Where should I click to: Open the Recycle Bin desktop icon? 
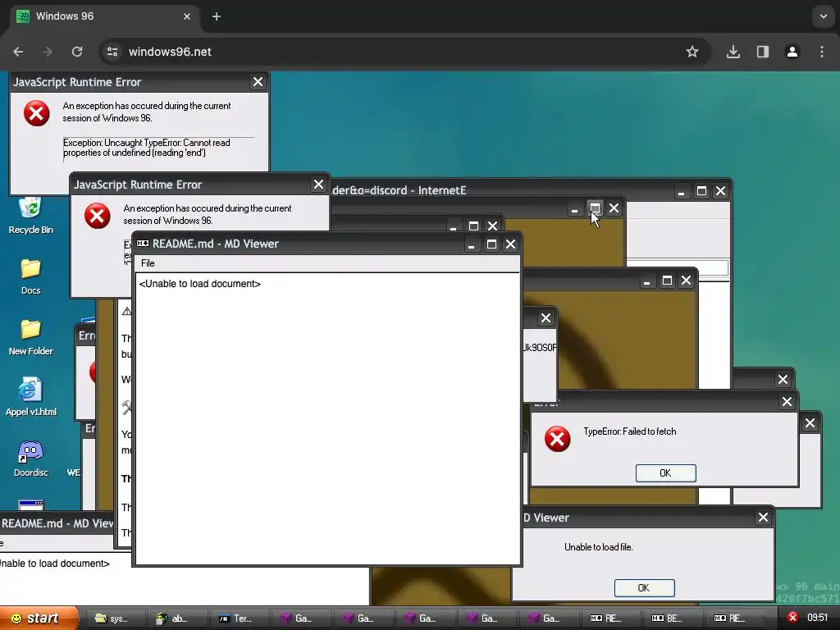pos(30,216)
